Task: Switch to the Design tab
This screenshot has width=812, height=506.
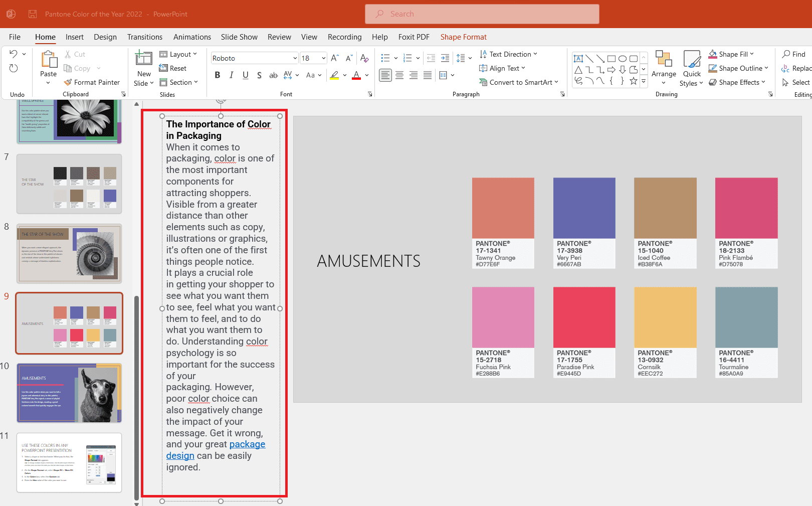Action: click(x=105, y=37)
